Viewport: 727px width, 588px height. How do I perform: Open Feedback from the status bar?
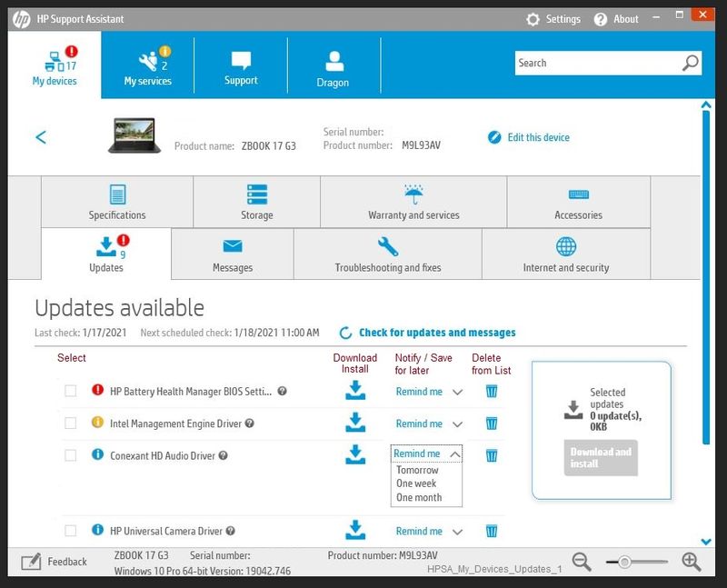(x=55, y=562)
